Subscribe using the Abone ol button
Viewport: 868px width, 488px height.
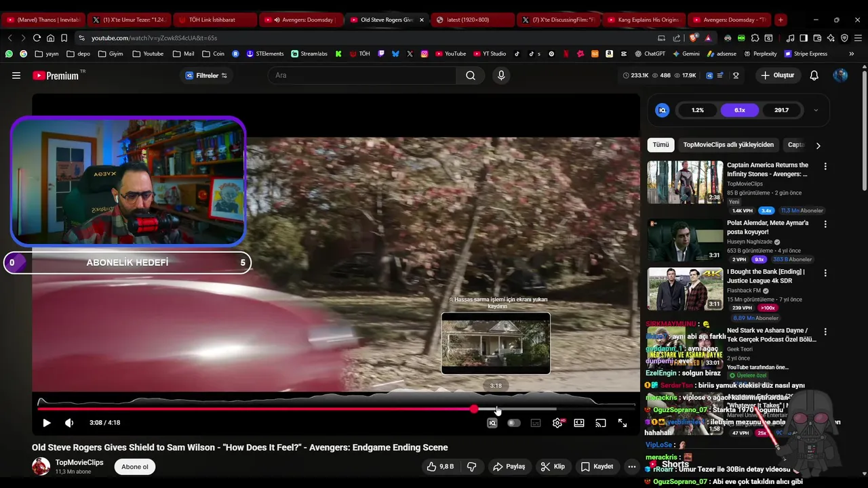coord(135,466)
